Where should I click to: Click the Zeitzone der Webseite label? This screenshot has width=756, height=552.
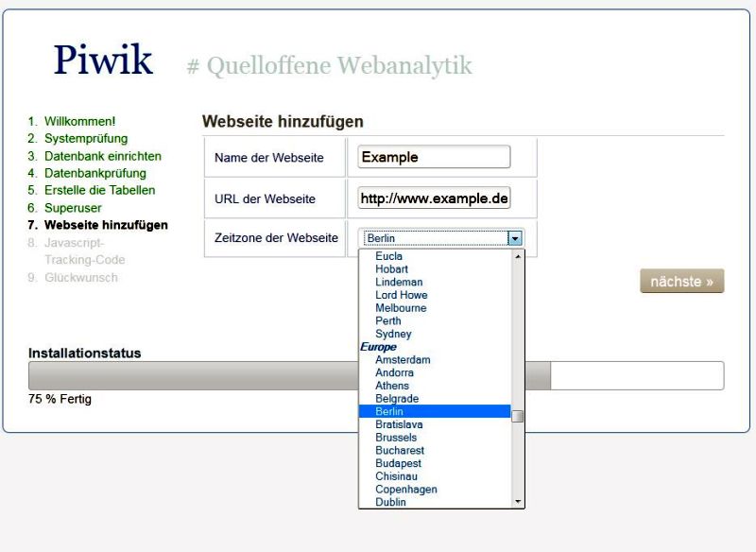[x=276, y=237]
